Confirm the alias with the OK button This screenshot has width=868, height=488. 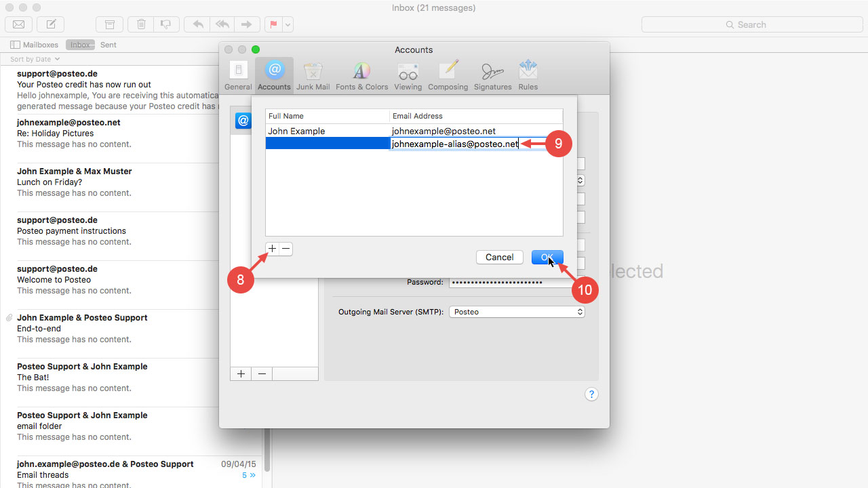(x=547, y=257)
